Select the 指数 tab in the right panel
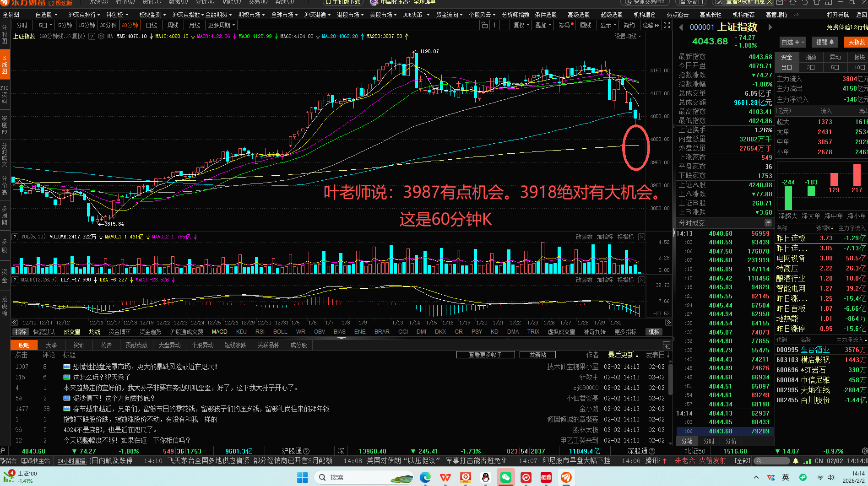 click(811, 57)
